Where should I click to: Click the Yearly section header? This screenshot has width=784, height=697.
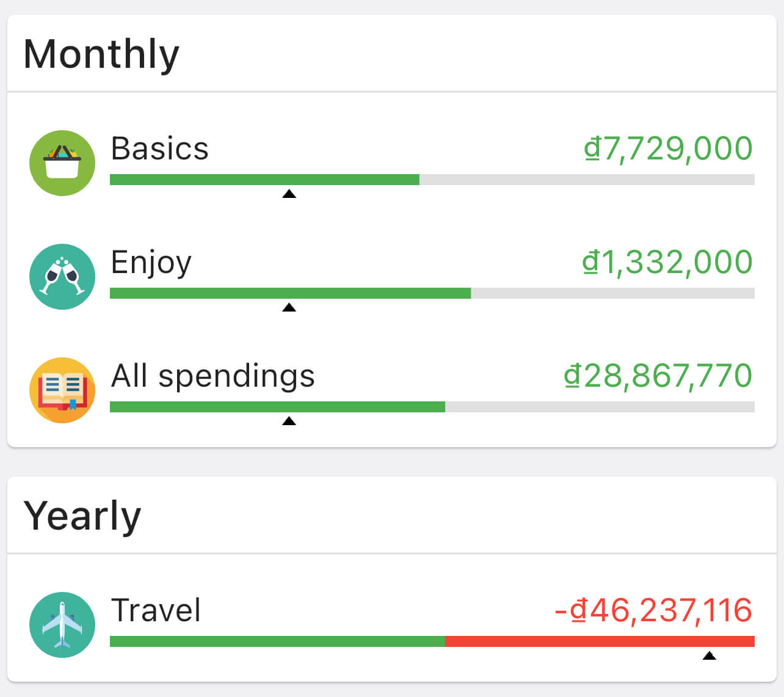pos(82,516)
